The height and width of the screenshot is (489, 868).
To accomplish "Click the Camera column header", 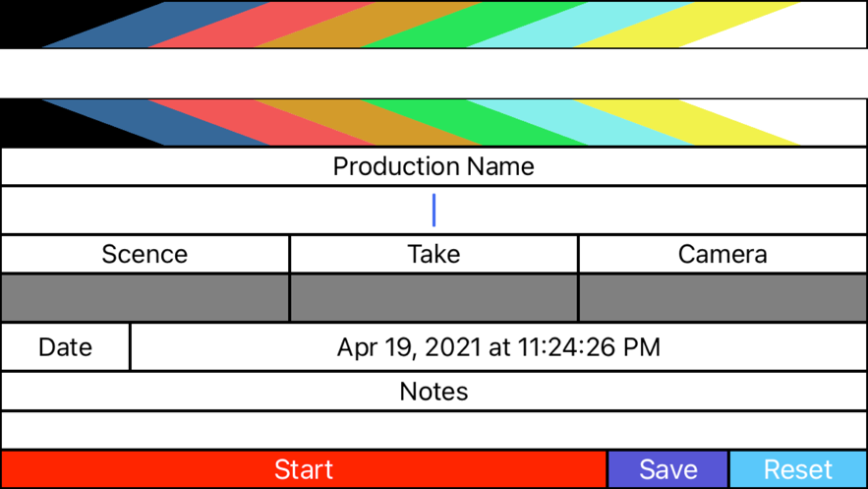I will pyautogui.click(x=723, y=254).
